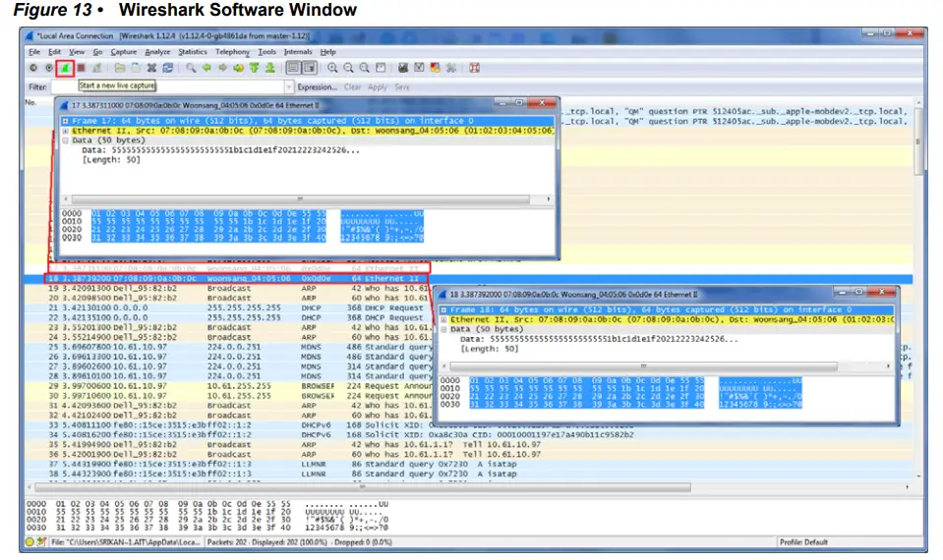Open the View menu

tap(77, 52)
